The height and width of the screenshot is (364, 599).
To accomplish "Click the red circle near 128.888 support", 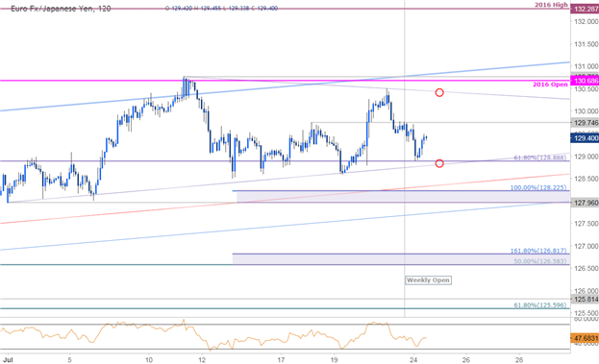I will coord(439,163).
